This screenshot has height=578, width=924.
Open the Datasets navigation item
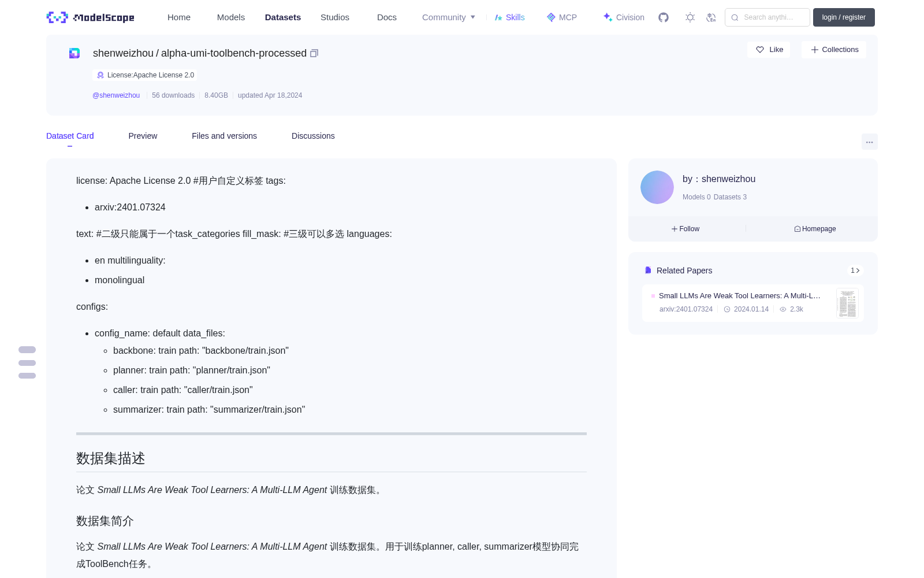click(x=283, y=17)
